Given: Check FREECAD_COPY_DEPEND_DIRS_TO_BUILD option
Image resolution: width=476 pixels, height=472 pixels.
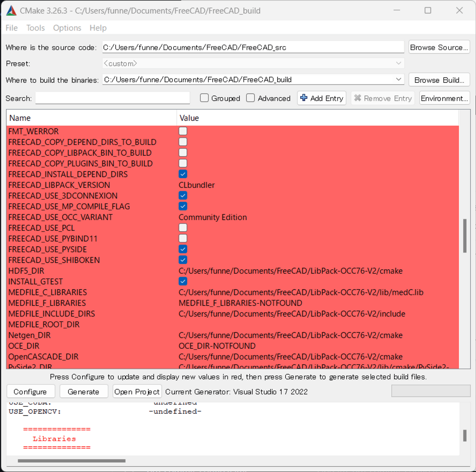Looking at the screenshot, I should point(183,142).
